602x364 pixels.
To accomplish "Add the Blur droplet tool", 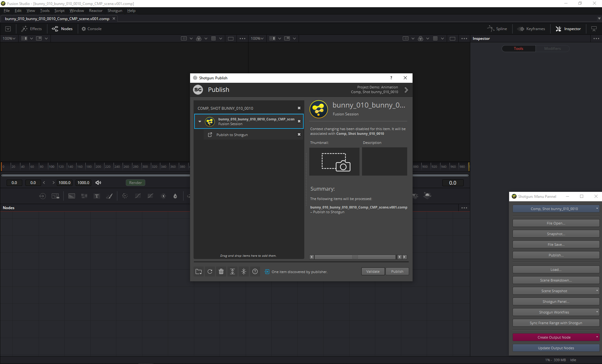I will tap(175, 196).
